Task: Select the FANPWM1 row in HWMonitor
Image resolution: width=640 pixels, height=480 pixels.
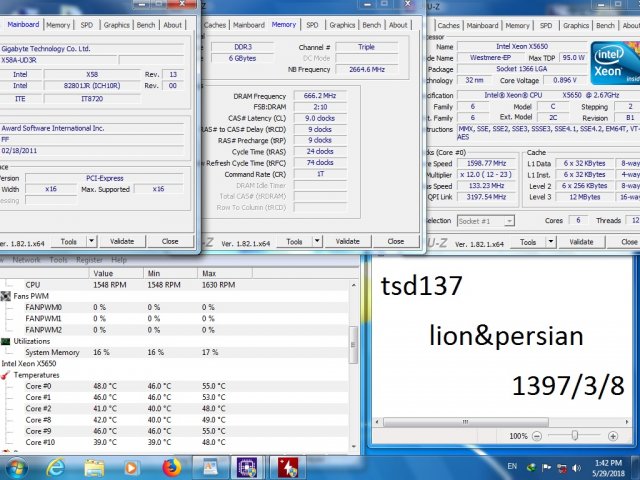Action: point(175,318)
